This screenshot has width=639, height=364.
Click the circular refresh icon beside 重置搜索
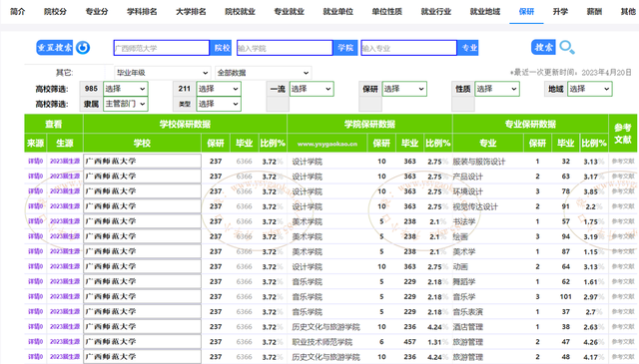pyautogui.click(x=83, y=48)
